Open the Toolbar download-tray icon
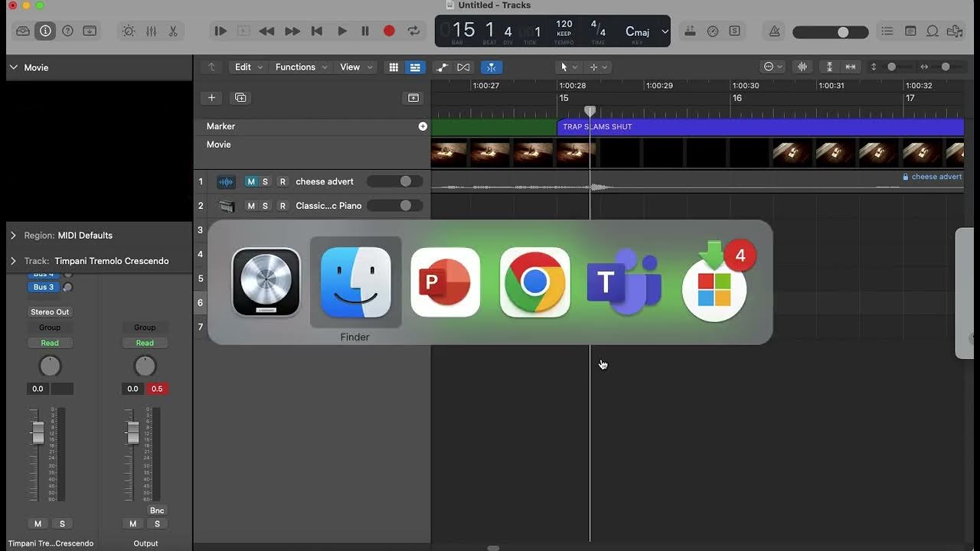This screenshot has width=980, height=551. (90, 31)
